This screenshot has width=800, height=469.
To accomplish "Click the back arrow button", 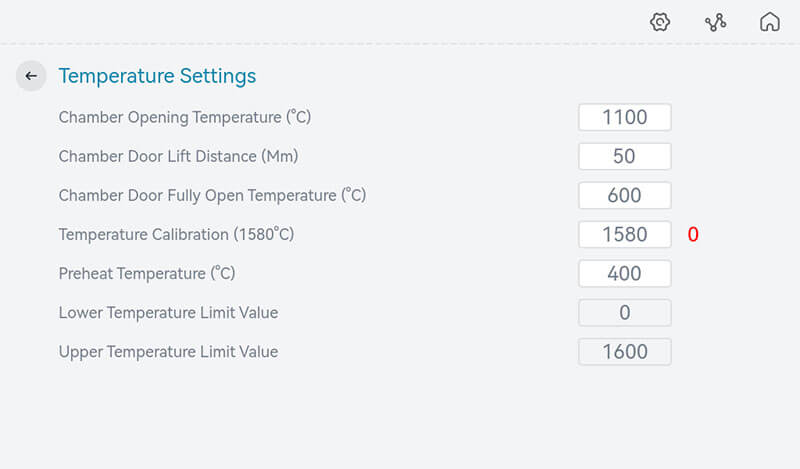I will click(x=31, y=76).
